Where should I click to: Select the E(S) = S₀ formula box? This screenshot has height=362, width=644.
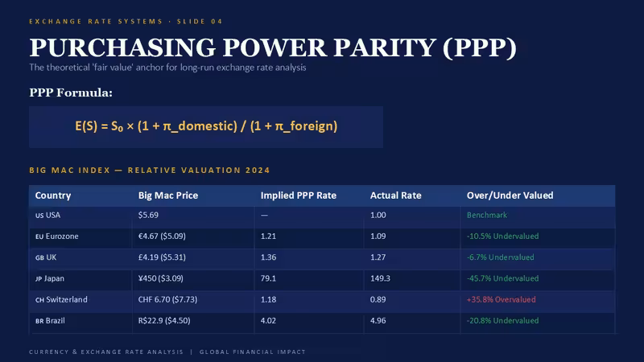pyautogui.click(x=206, y=127)
